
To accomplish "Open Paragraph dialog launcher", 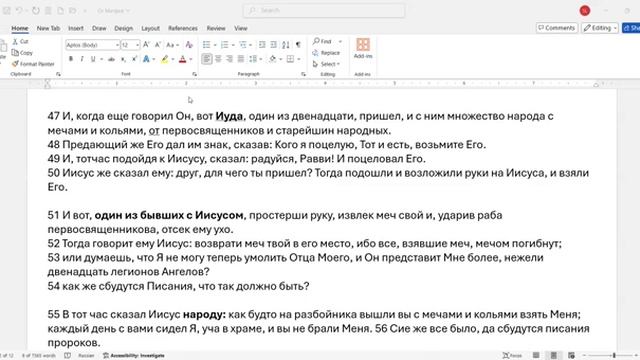I will [x=303, y=74].
